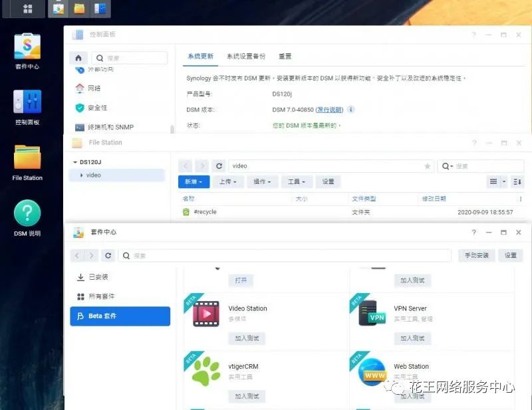
Task: Add video folder to favorites star
Action: (x=428, y=166)
